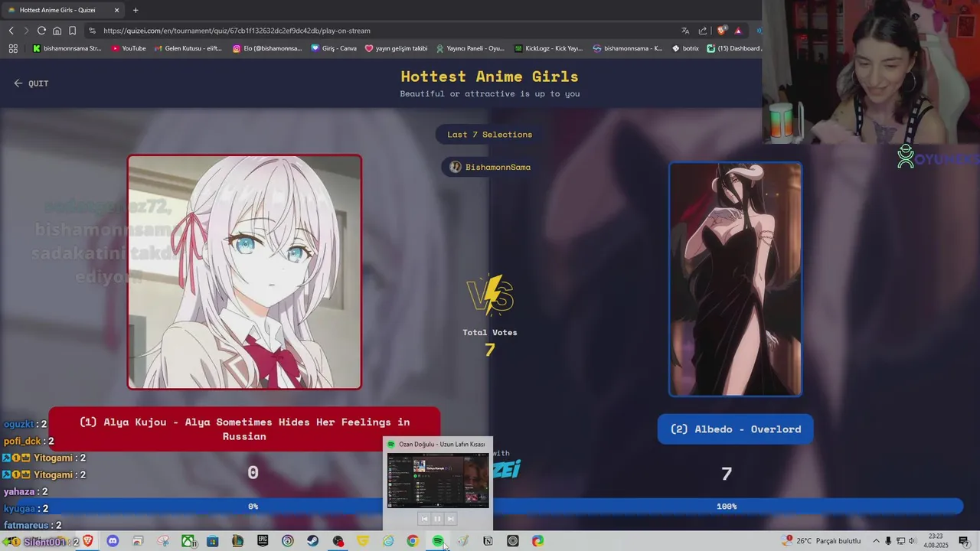
Task: Click the Spotify preview thumbnail
Action: click(438, 481)
